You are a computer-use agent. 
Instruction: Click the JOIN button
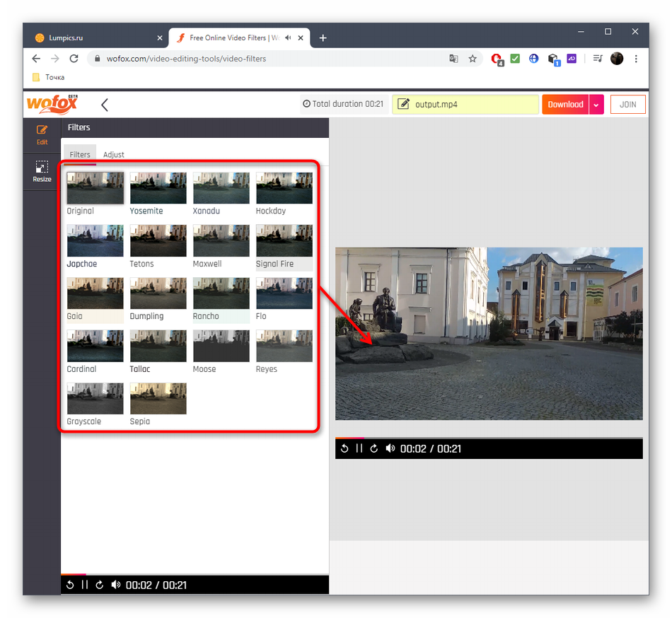(627, 105)
